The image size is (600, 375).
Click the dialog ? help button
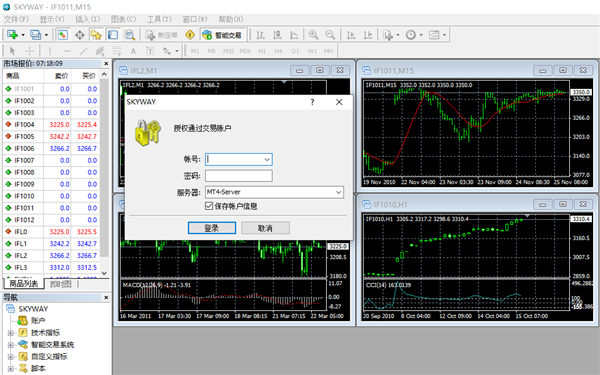[312, 102]
